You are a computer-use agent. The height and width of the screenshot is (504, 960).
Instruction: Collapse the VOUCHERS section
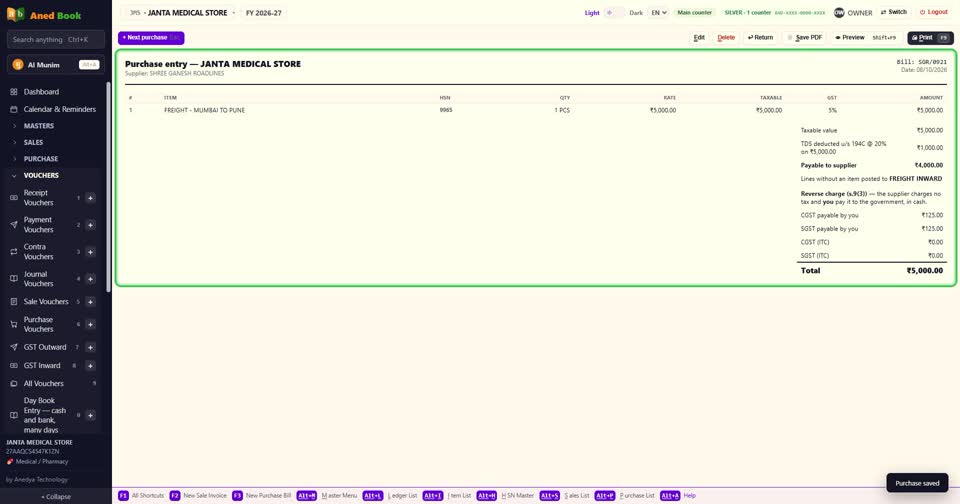41,175
